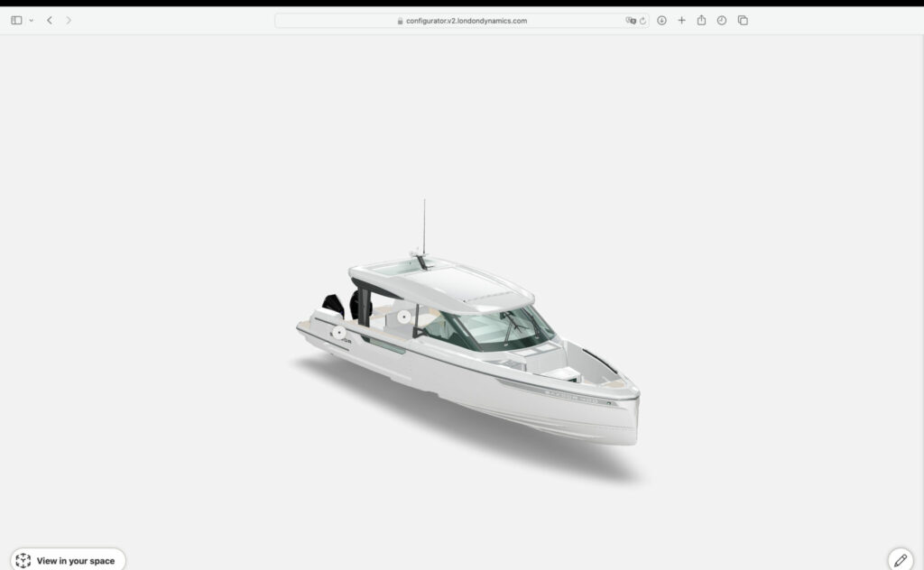Open the pencil edit configurator button
924x570 pixels.
point(900,560)
